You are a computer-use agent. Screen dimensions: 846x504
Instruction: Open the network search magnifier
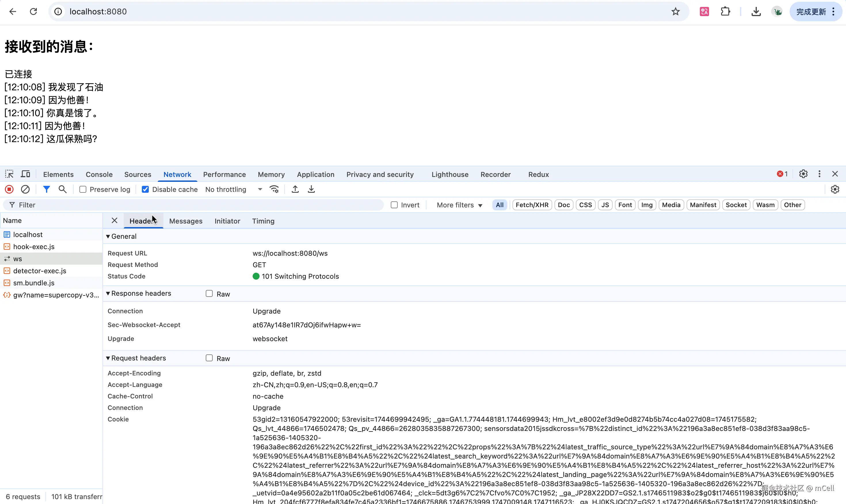coord(62,189)
